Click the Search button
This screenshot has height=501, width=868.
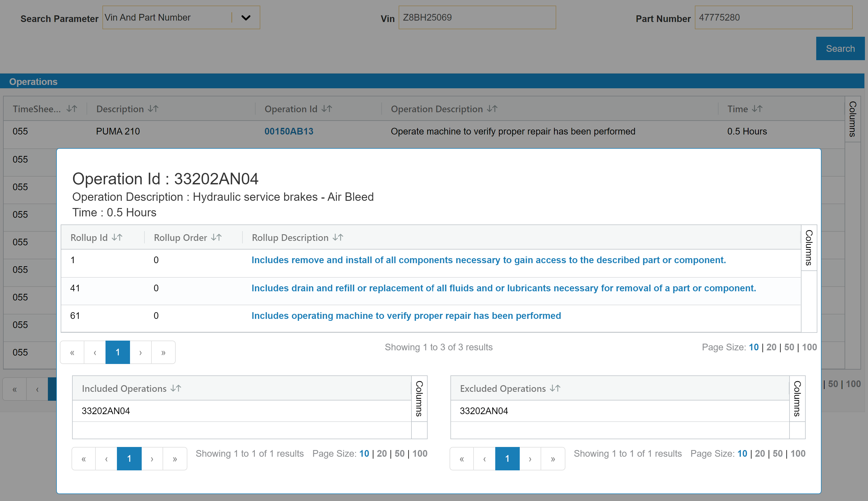(x=840, y=48)
